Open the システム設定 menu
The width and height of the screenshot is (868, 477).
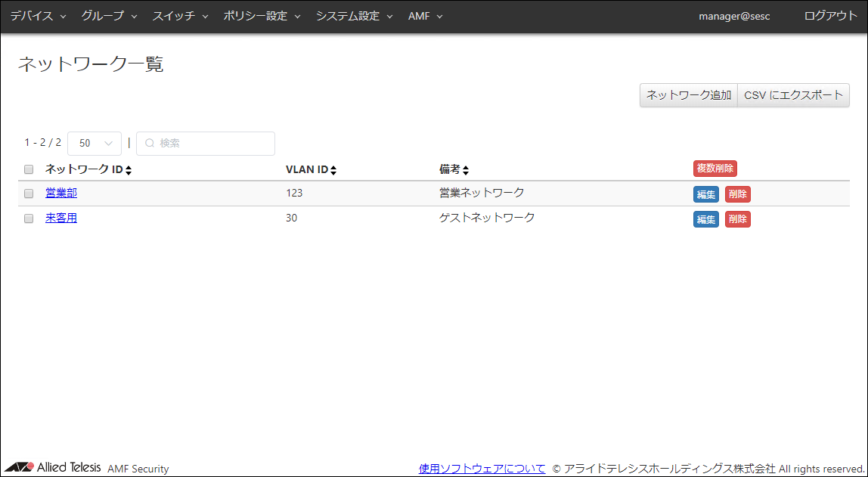click(x=354, y=16)
